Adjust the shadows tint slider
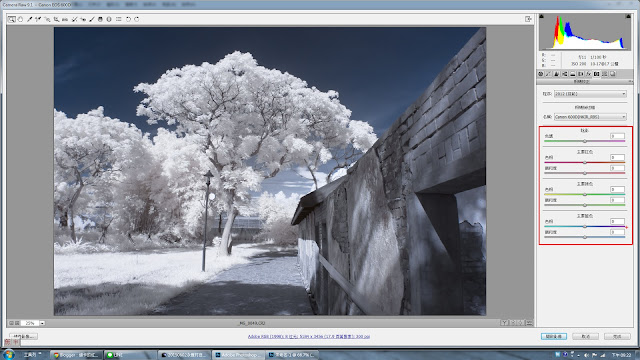640x360 pixels. point(584,141)
